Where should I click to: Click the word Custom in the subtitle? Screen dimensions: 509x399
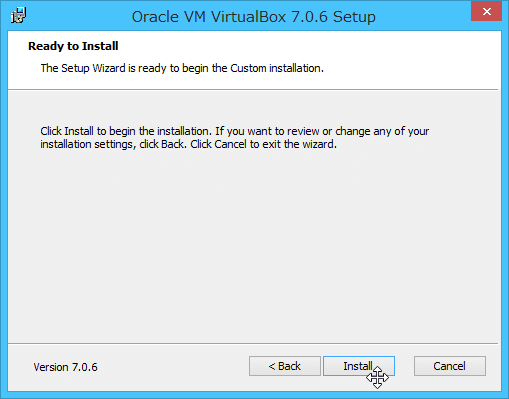click(x=248, y=68)
